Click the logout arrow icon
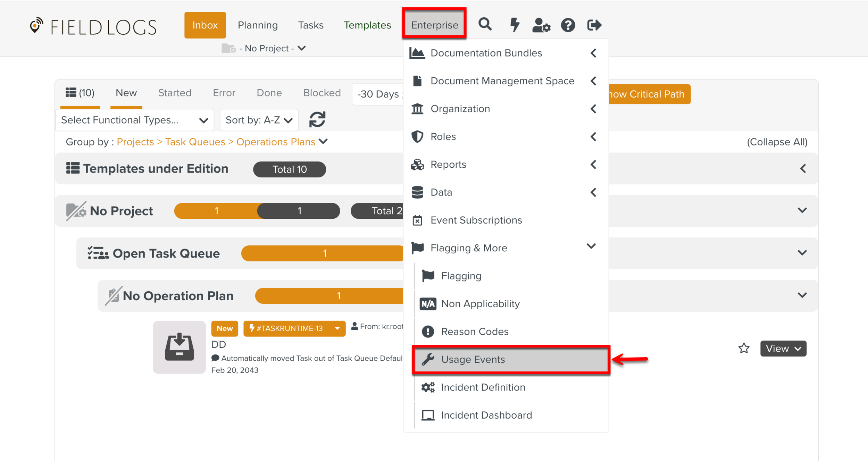 594,25
